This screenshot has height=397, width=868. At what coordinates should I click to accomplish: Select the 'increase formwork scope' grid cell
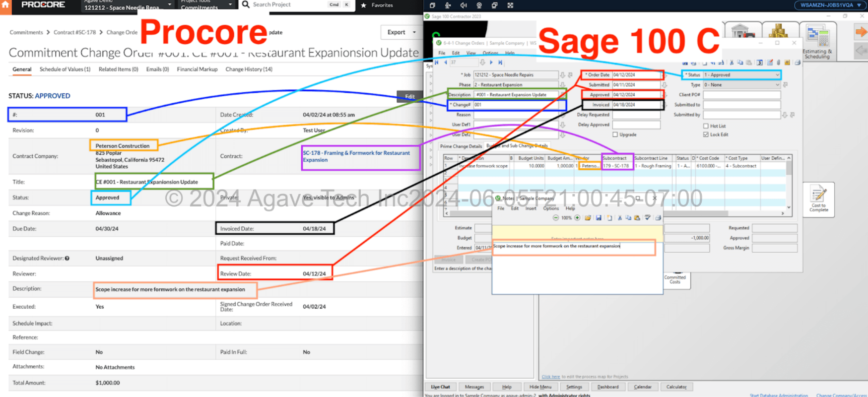[483, 166]
